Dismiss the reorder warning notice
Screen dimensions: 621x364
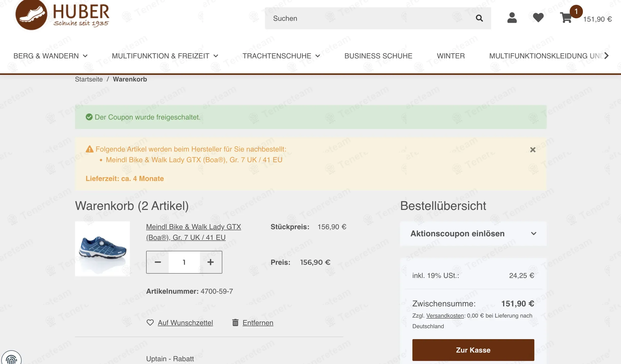pyautogui.click(x=533, y=150)
